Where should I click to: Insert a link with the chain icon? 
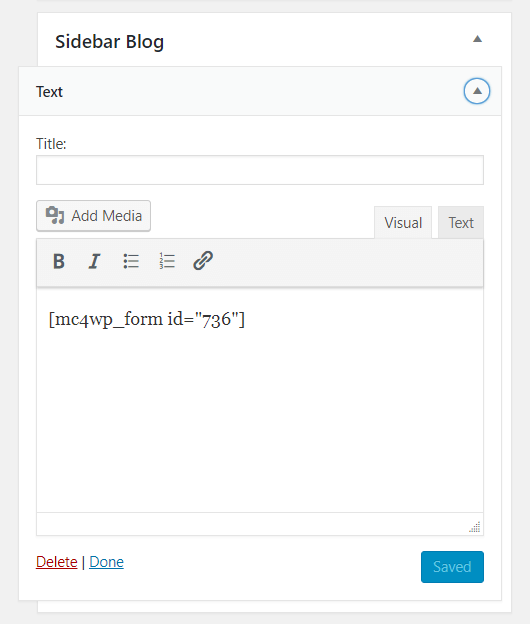coord(203,261)
